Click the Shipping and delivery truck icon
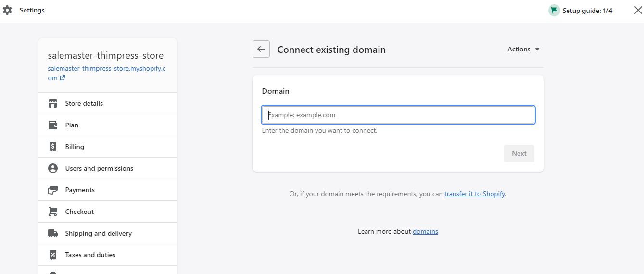The image size is (644, 274). coord(53,233)
